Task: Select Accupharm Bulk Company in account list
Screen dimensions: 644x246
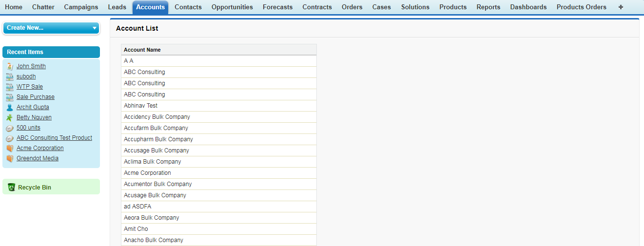Action: 158,139
